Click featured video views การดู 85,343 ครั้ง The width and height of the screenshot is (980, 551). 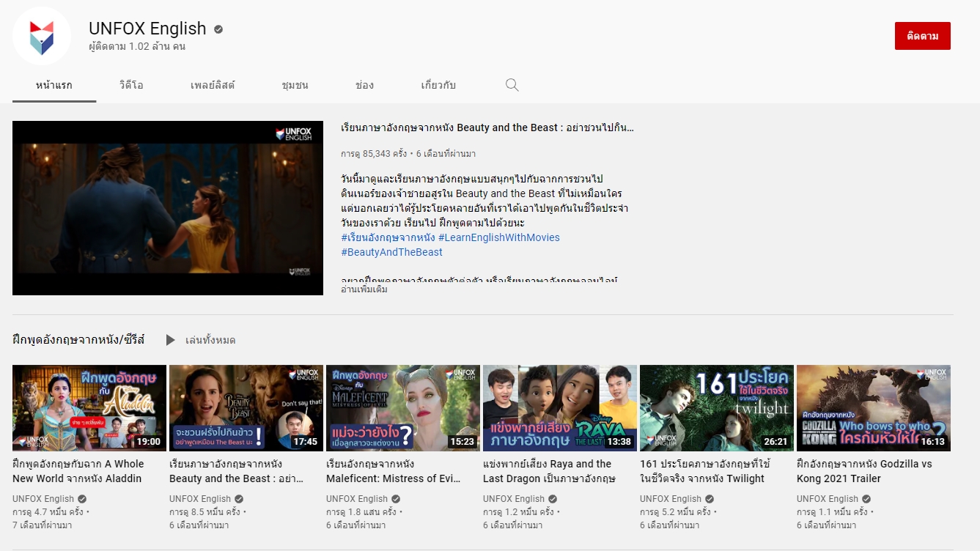(x=374, y=154)
